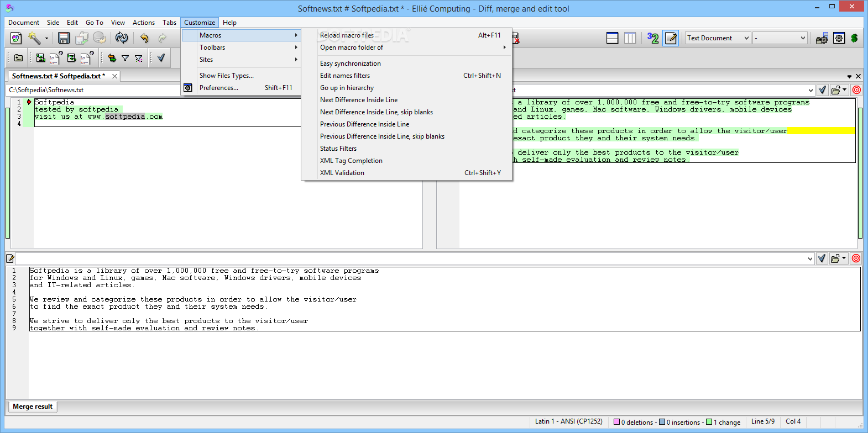Viewport: 868px width, 433px height.
Task: Choose Go up in hierarchy
Action: (407, 88)
